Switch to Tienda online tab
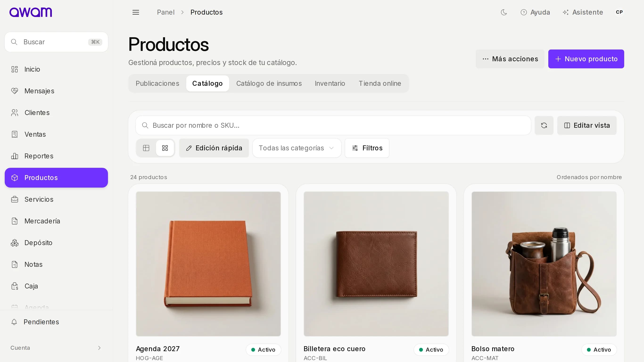Image resolution: width=644 pixels, height=362 pixels. pos(380,83)
